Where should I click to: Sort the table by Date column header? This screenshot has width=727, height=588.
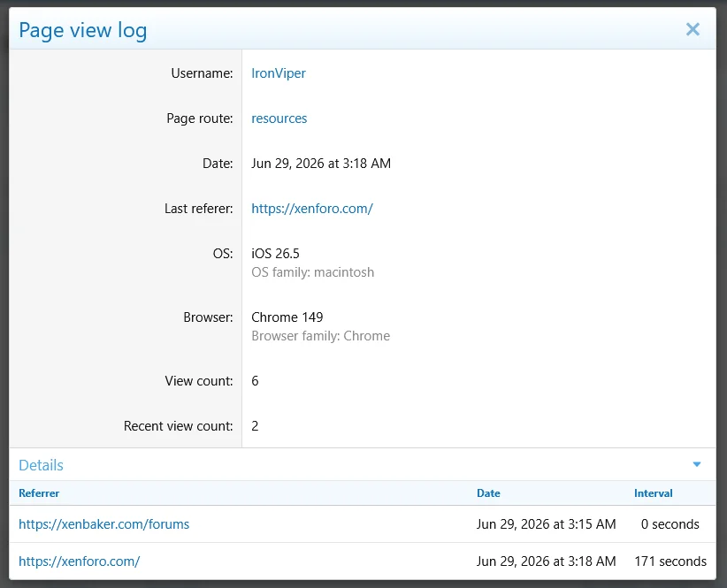[x=488, y=493]
